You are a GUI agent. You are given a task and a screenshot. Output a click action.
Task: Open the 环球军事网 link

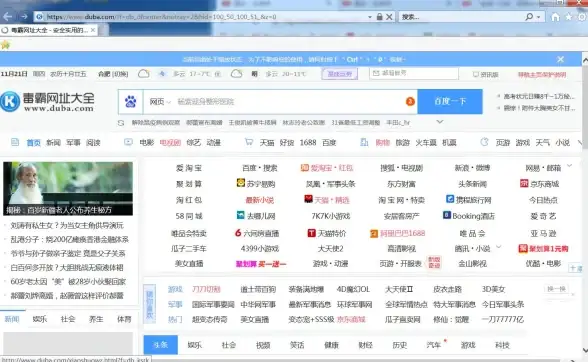pyautogui.click(x=354, y=305)
